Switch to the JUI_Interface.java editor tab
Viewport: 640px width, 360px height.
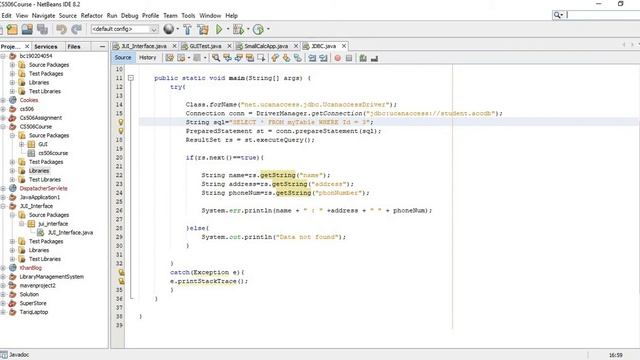144,46
